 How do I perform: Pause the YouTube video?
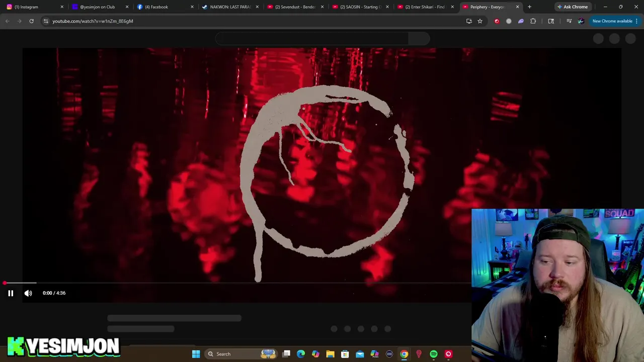tap(11, 293)
